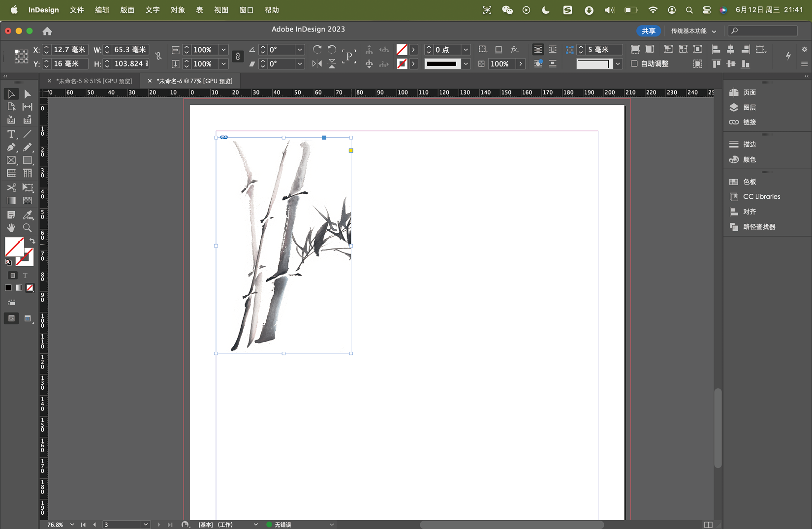Select the Pen tool

(11, 147)
